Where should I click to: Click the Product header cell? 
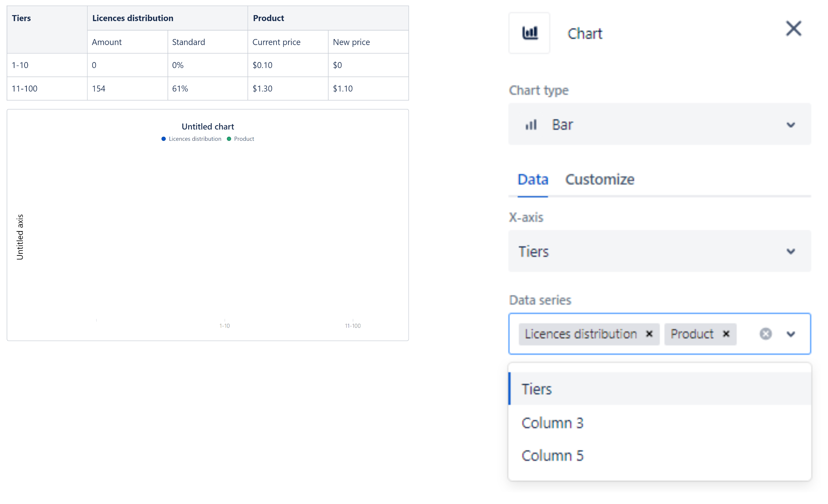pyautogui.click(x=328, y=18)
